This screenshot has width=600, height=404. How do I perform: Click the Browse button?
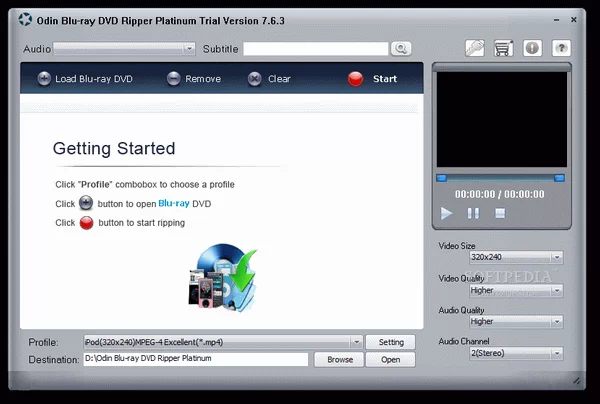pos(340,359)
